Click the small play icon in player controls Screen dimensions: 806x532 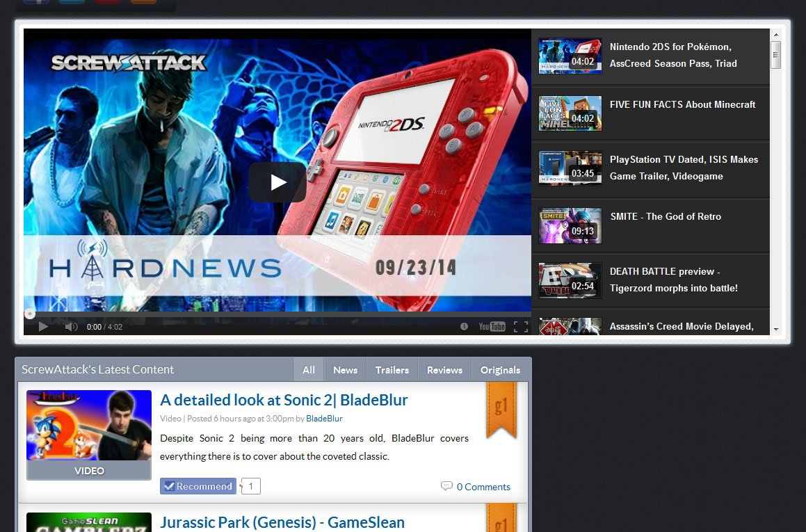coord(43,326)
